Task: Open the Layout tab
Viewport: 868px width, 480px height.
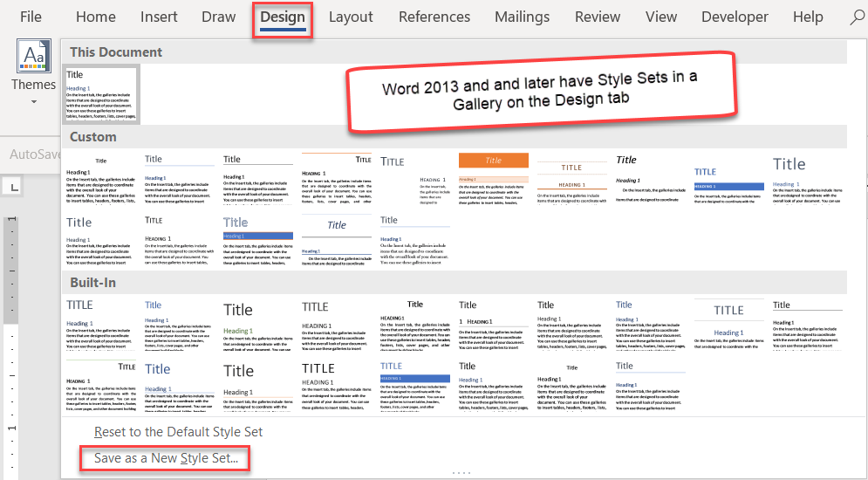Action: tap(351, 17)
